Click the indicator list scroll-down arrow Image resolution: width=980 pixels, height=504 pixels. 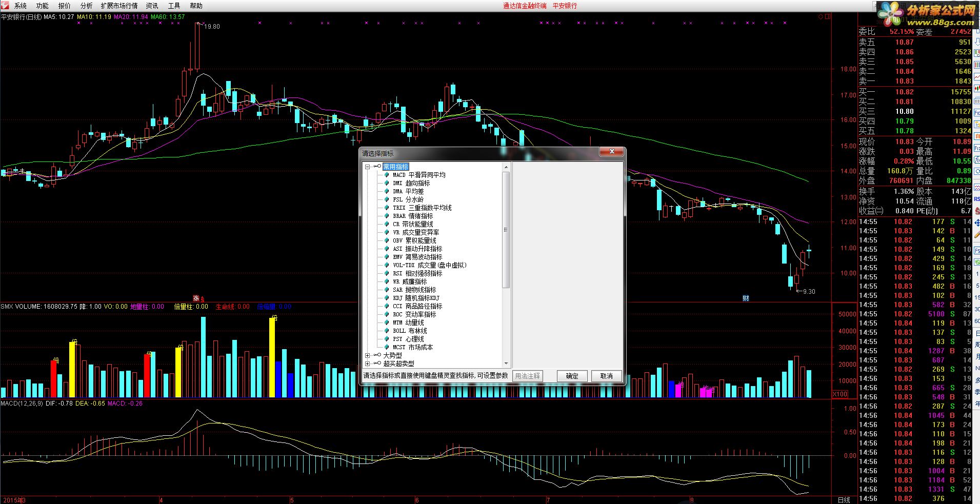click(506, 364)
